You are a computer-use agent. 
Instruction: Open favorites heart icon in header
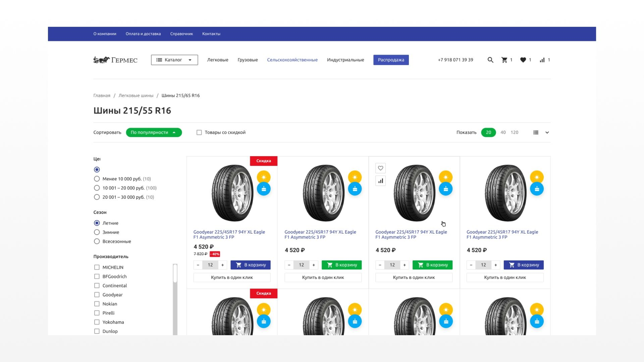523,60
